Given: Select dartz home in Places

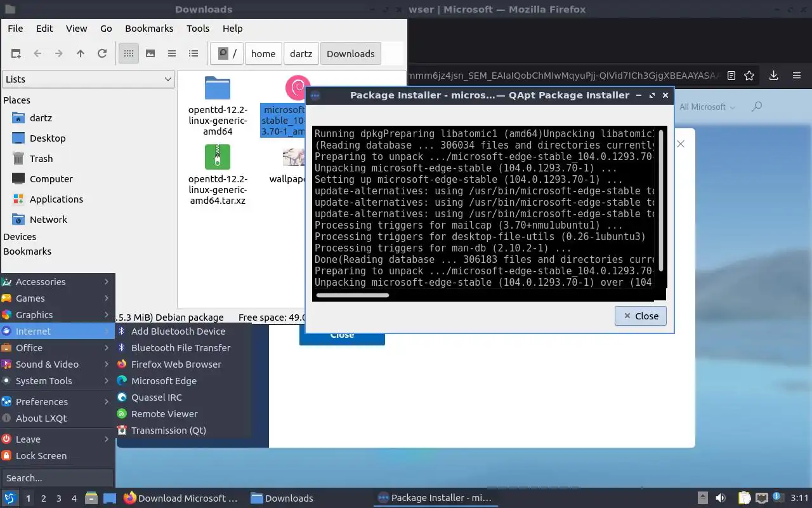Looking at the screenshot, I should [x=41, y=117].
